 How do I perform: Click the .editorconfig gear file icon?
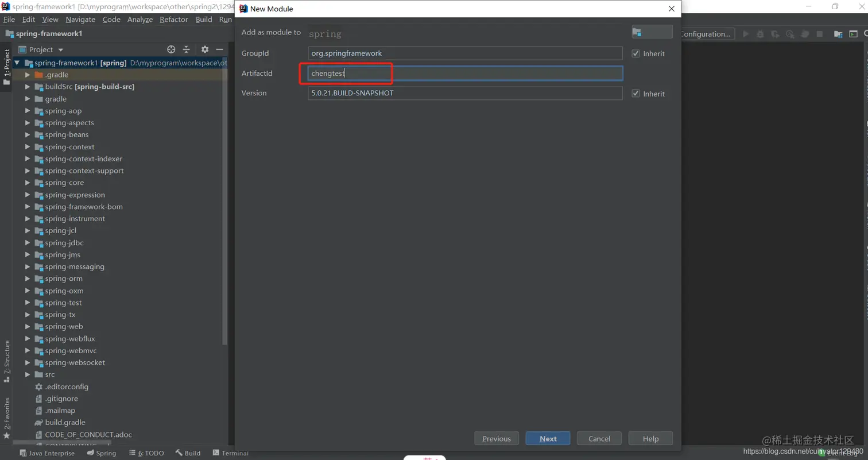(x=39, y=386)
